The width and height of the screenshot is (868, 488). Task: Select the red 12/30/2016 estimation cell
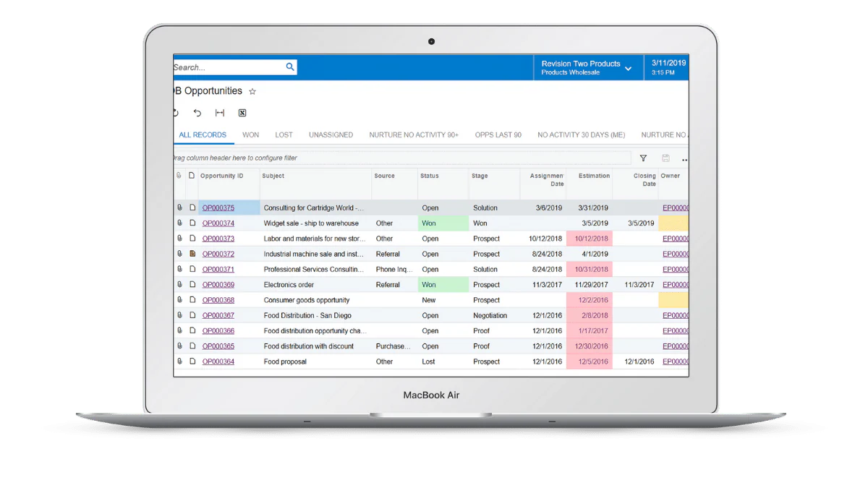(x=590, y=346)
